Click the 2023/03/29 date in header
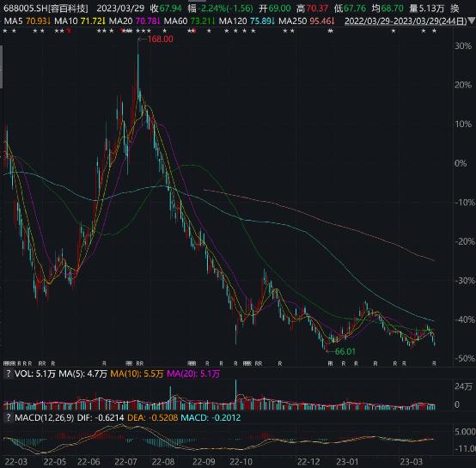Viewport: 476px width, 468px height. (121, 9)
